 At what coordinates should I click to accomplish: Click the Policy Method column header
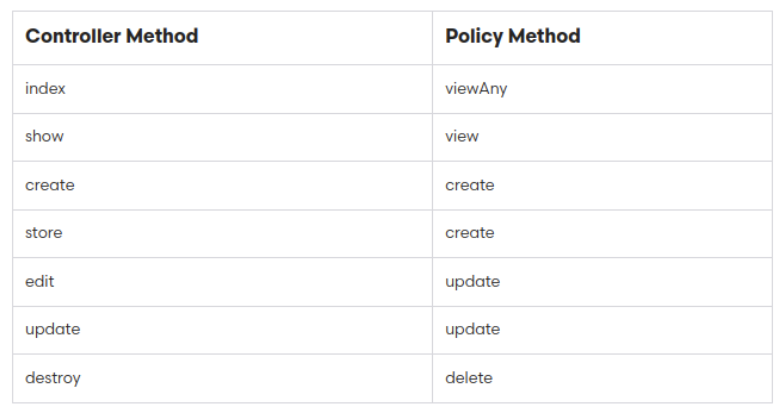coord(602,38)
